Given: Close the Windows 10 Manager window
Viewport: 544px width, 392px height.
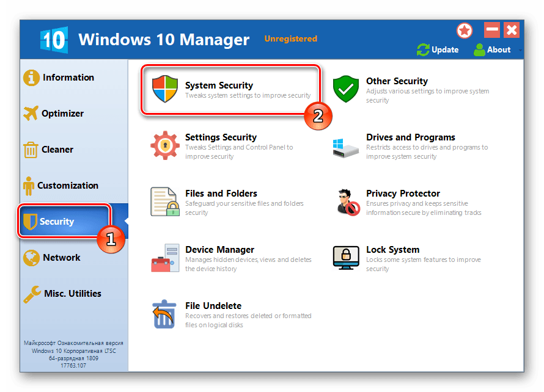Looking at the screenshot, I should coord(512,30).
